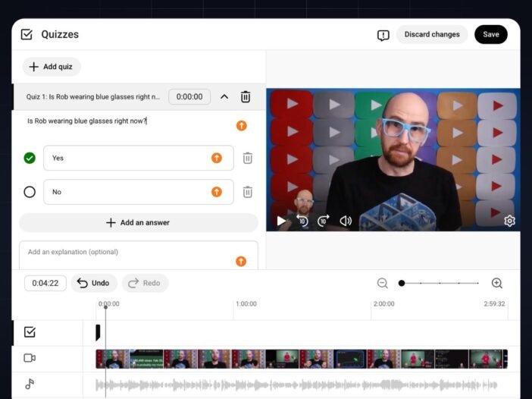Click Discard changes
Screen dimensions: 532x399
pos(432,34)
